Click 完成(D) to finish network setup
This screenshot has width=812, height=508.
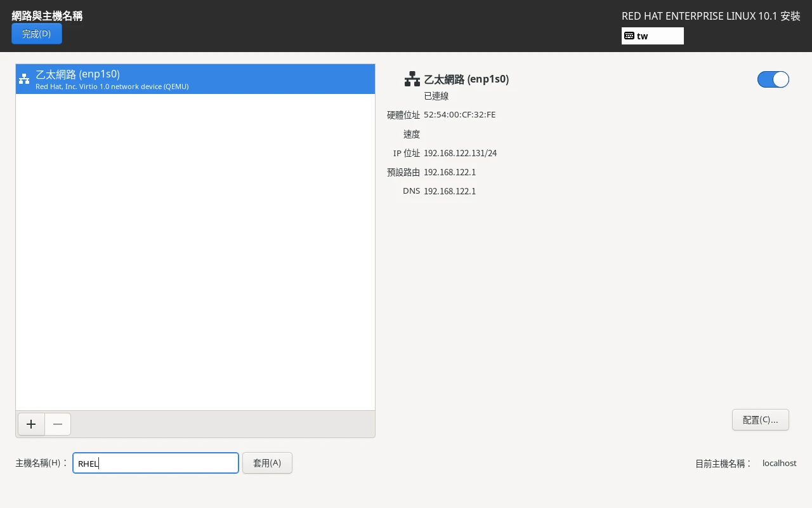(36, 34)
